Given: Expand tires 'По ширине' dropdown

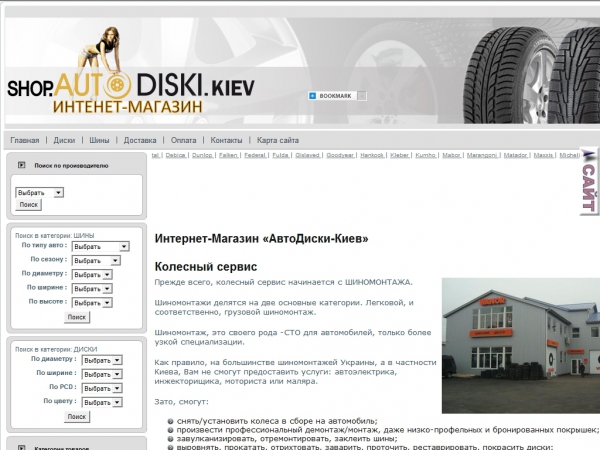Looking at the screenshot, I should click(92, 289).
